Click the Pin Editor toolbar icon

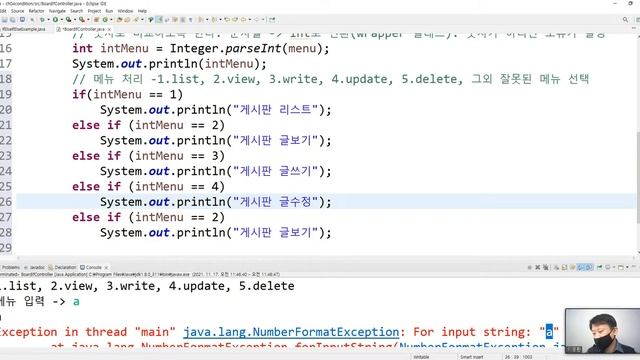coord(272,20)
